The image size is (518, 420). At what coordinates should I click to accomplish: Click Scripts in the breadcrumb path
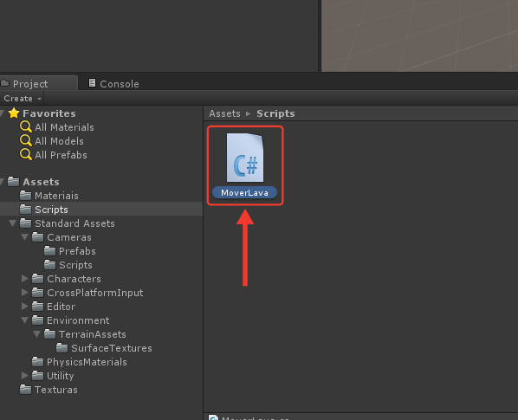[x=275, y=113]
